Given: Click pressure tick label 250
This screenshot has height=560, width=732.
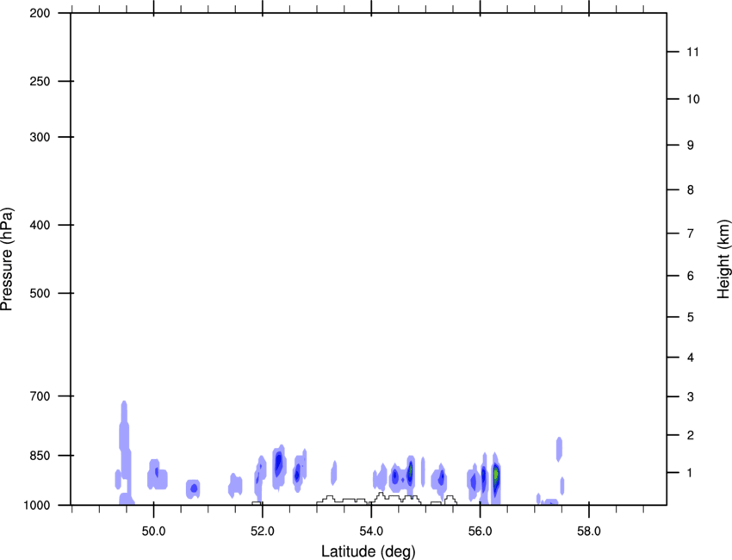Looking at the screenshot, I should coord(40,81).
